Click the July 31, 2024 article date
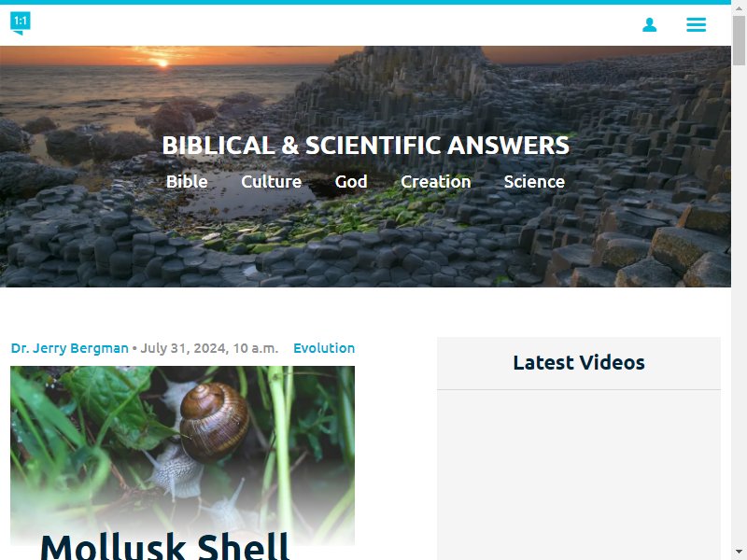 208,348
